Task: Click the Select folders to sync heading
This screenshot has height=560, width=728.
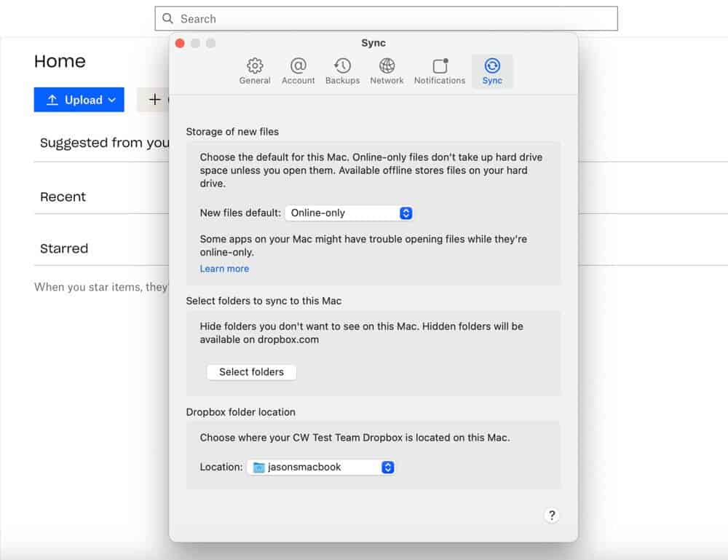Action: pyautogui.click(x=264, y=301)
